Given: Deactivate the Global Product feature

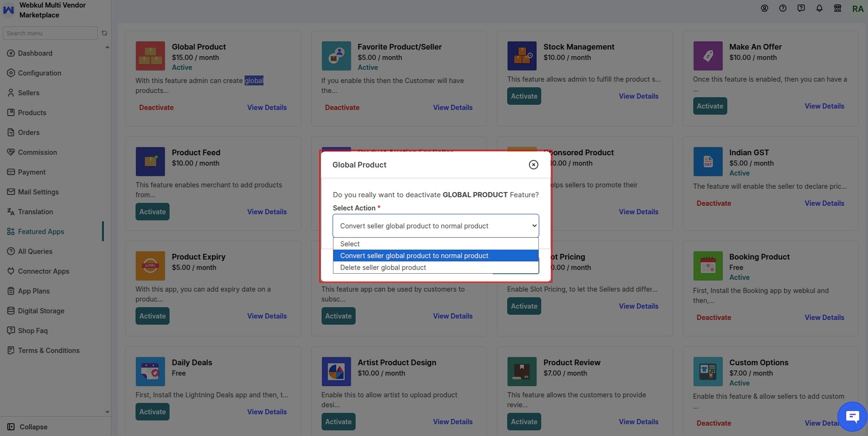Looking at the screenshot, I should 156,108.
